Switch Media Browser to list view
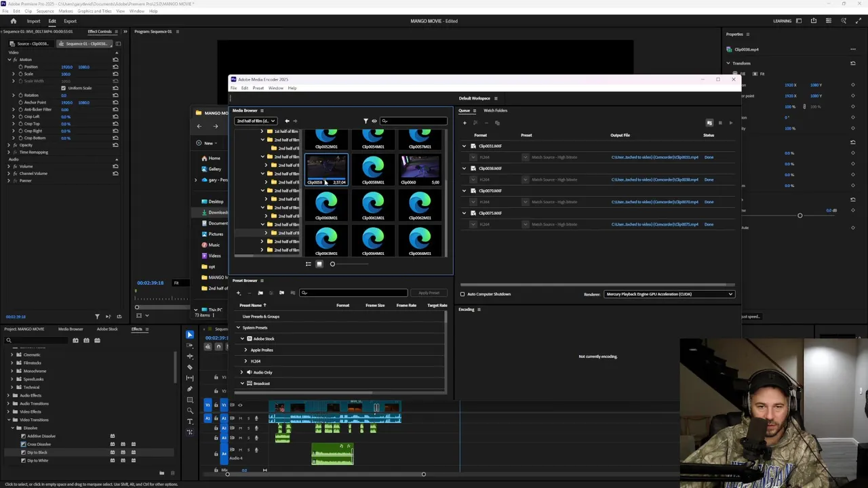 [308, 264]
